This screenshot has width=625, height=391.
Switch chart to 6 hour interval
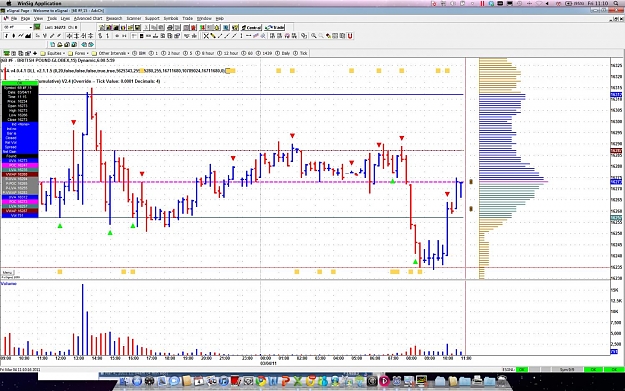[205, 53]
